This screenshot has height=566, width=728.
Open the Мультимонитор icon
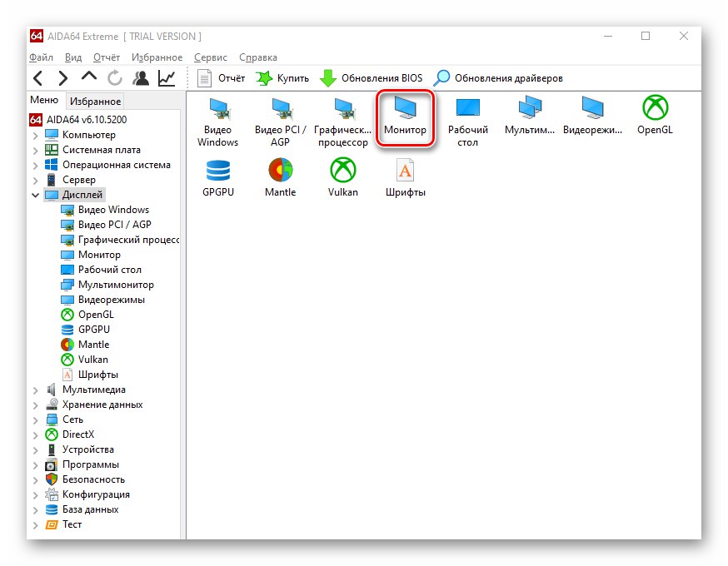click(530, 117)
